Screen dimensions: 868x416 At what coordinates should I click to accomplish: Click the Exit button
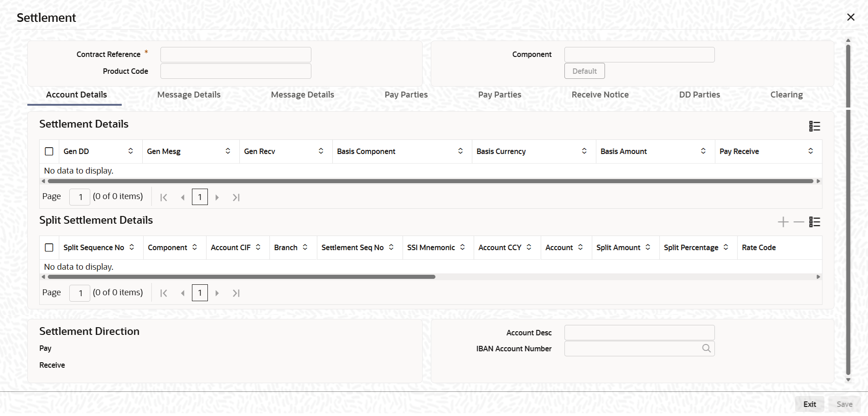pos(810,404)
